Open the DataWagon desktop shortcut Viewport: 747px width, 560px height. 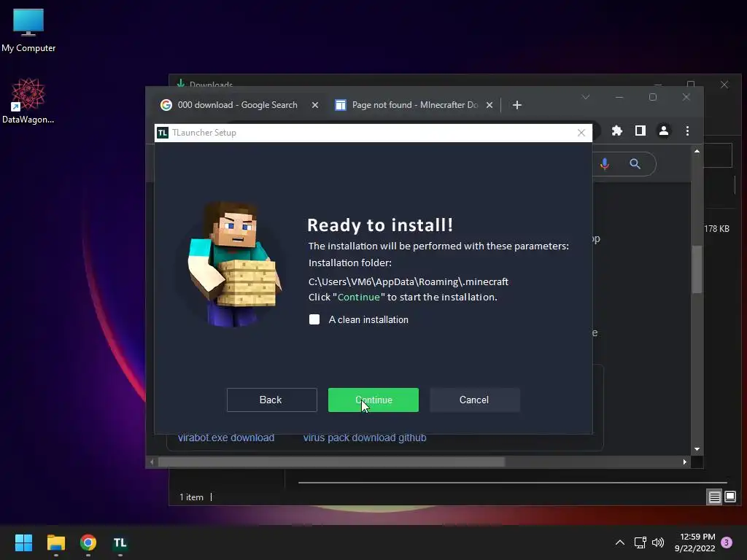pos(28,101)
